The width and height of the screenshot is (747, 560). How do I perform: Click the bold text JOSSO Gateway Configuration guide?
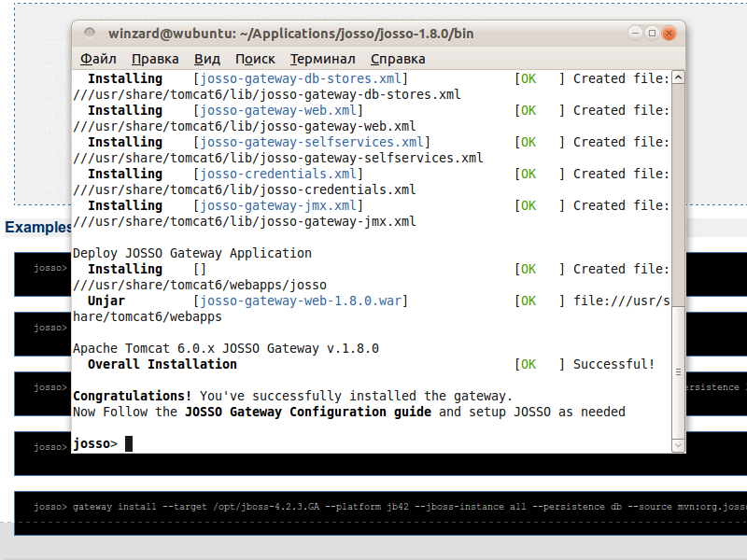(x=308, y=412)
